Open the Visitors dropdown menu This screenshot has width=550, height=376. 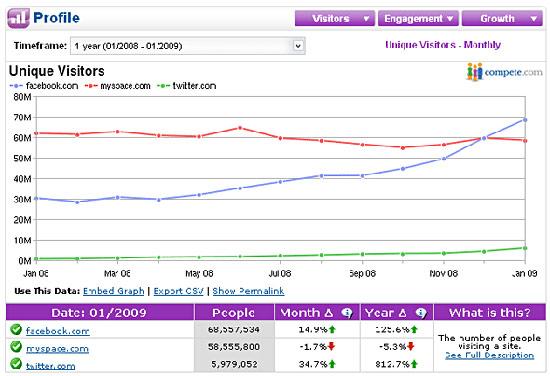point(335,18)
